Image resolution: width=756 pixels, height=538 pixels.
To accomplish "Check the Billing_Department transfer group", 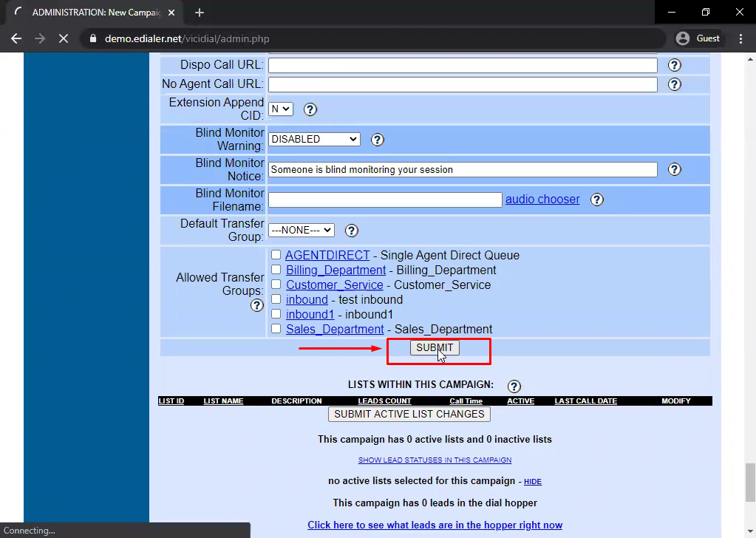I will (x=276, y=270).
